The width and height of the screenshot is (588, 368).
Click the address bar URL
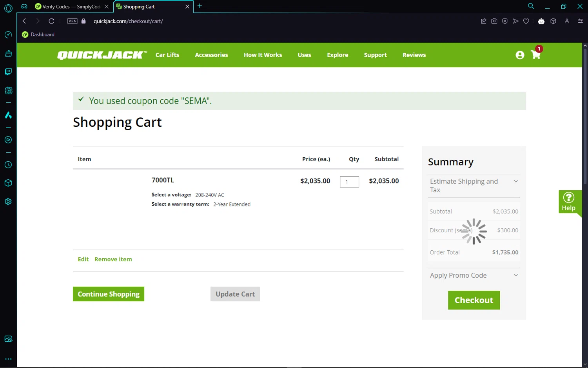point(128,21)
